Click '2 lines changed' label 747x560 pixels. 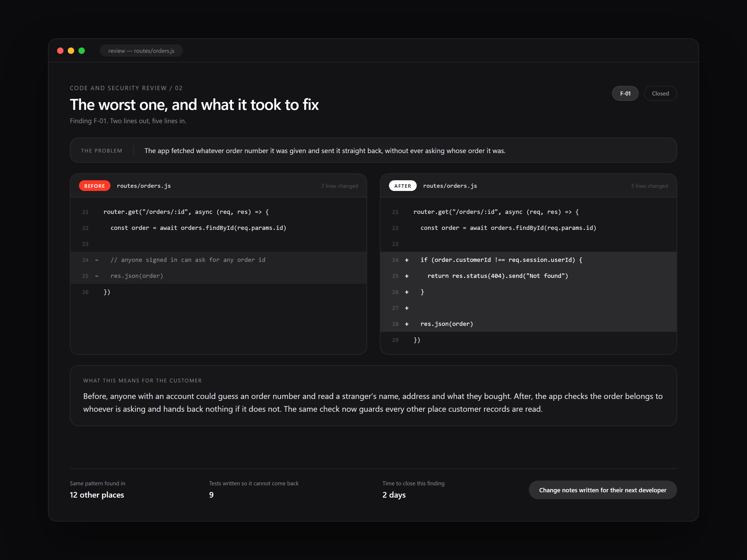(x=339, y=186)
